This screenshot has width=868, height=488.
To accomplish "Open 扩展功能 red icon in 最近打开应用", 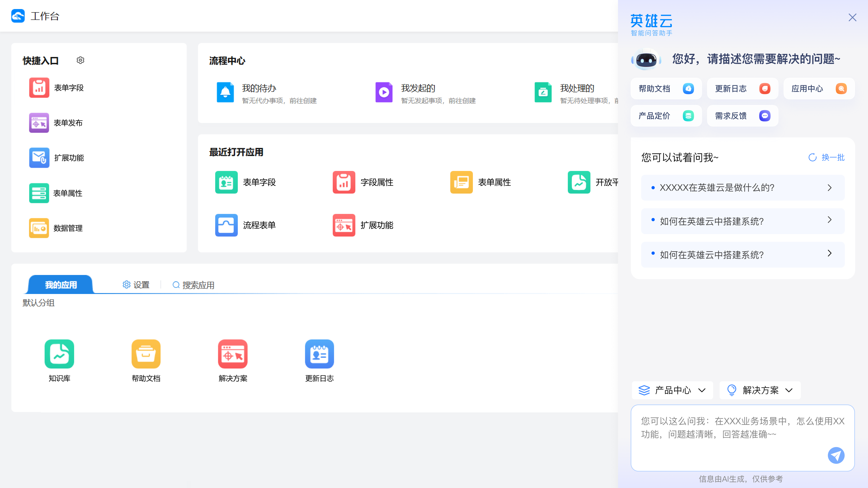I will tap(344, 225).
